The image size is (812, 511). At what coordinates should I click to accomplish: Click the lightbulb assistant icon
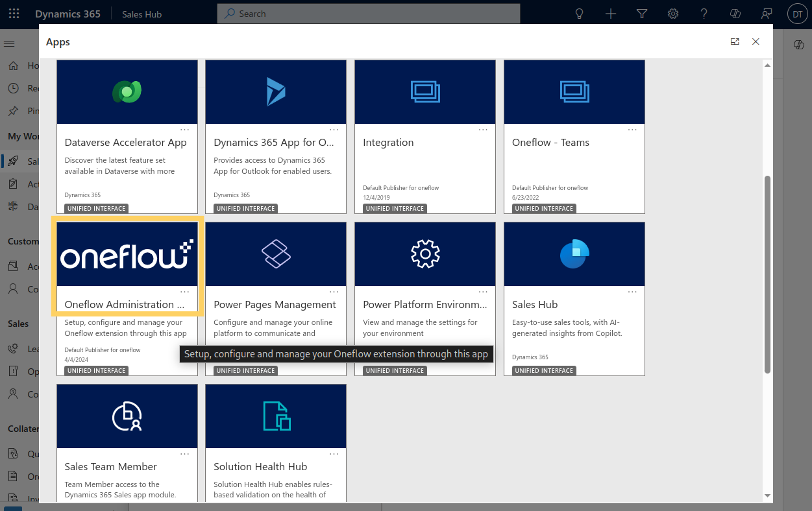[580, 14]
